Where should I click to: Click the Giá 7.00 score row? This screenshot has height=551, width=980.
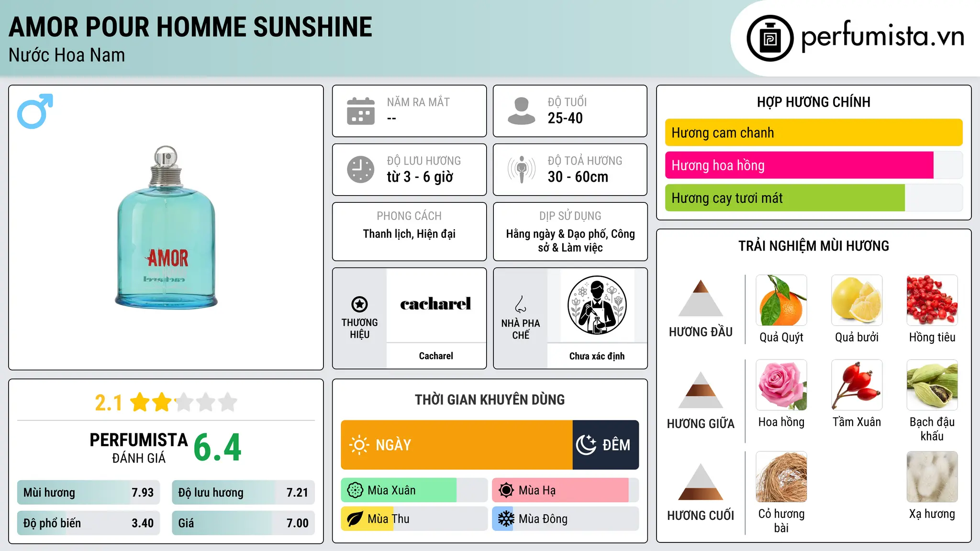coord(243,523)
